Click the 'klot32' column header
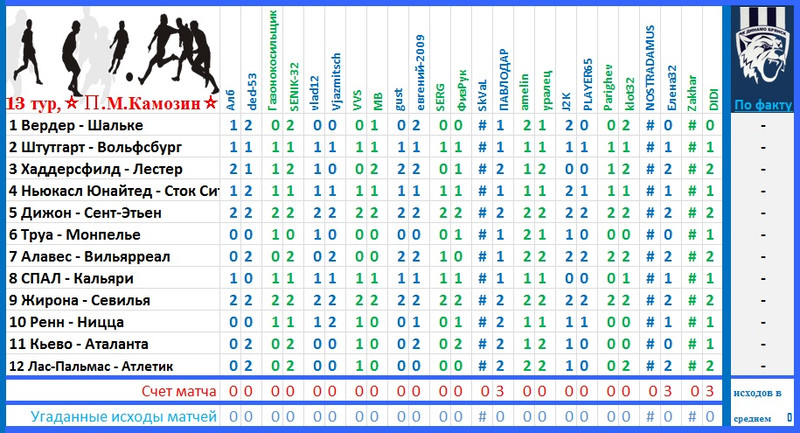 tap(629, 94)
